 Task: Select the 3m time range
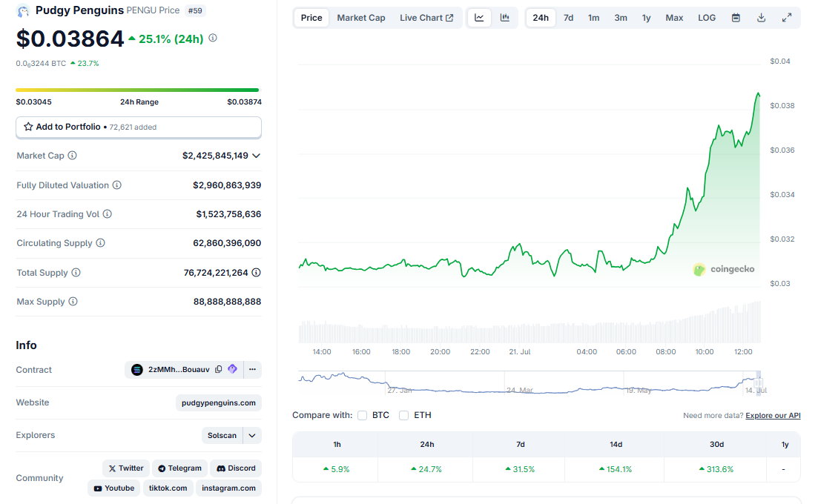(x=621, y=18)
